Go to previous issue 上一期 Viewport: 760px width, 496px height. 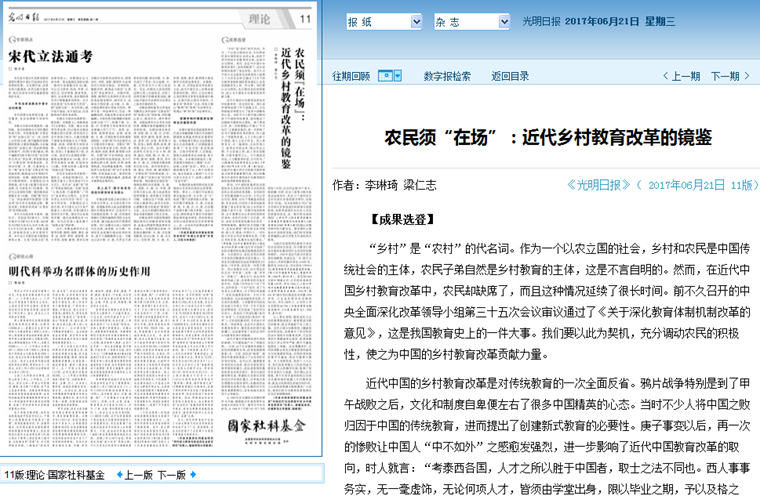(x=679, y=76)
